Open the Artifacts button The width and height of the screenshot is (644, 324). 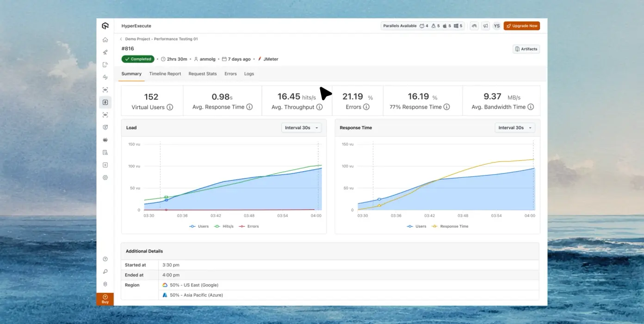pyautogui.click(x=526, y=49)
